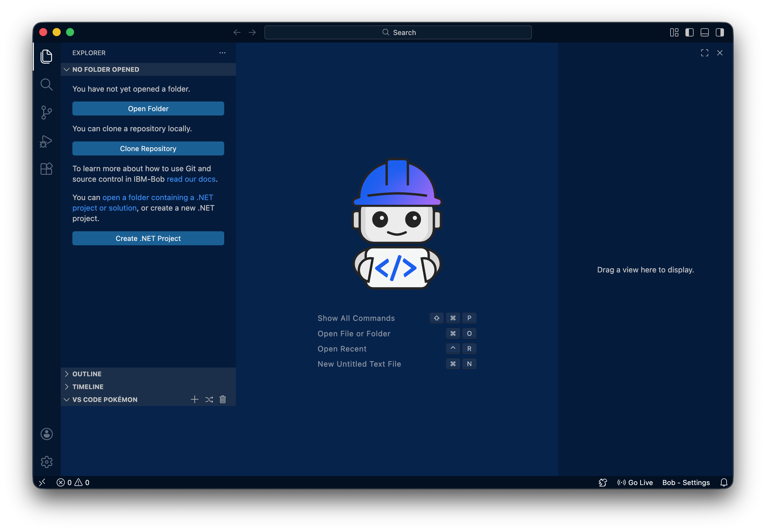Screen dimensions: 766x532
Task: Open the Run and Debug view
Action: (46, 141)
